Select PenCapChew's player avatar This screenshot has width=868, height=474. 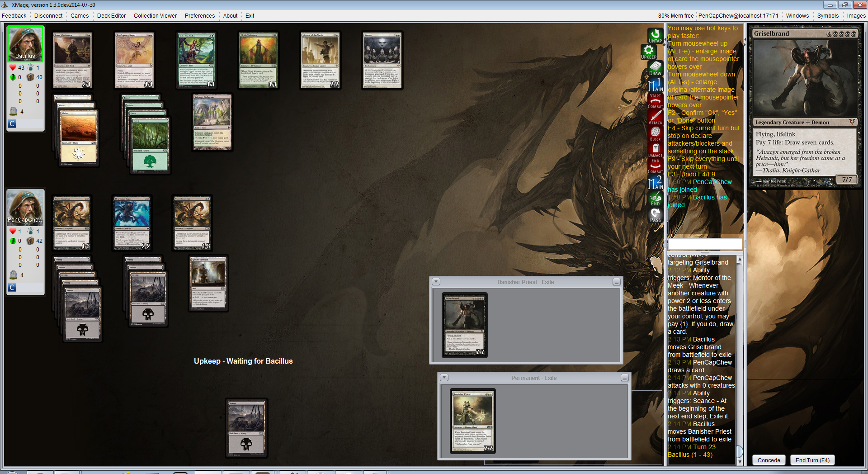[x=25, y=208]
